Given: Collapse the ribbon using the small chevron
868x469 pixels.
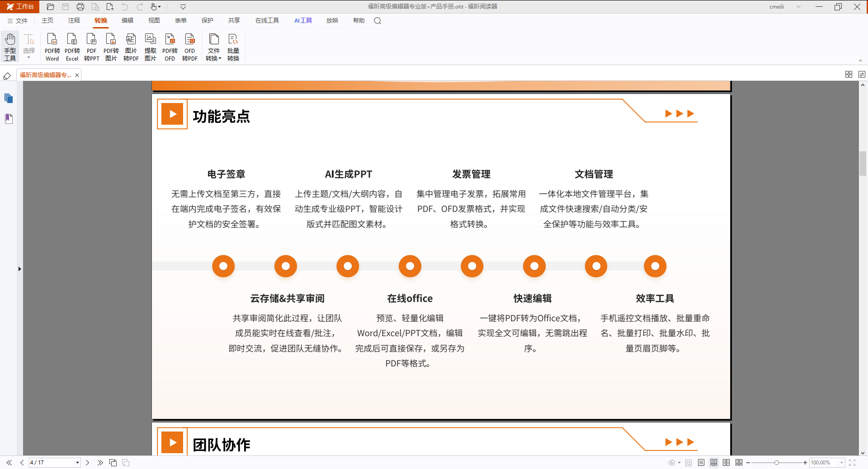Looking at the screenshot, I should click(x=861, y=61).
